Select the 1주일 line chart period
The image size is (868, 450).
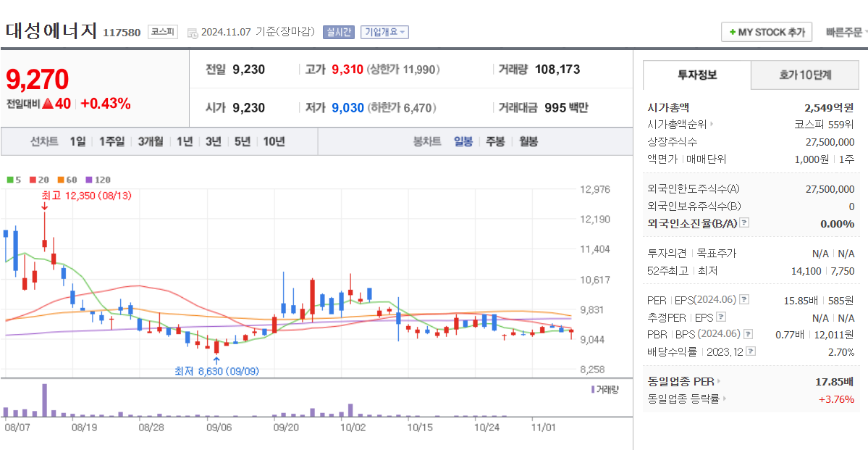(x=111, y=141)
